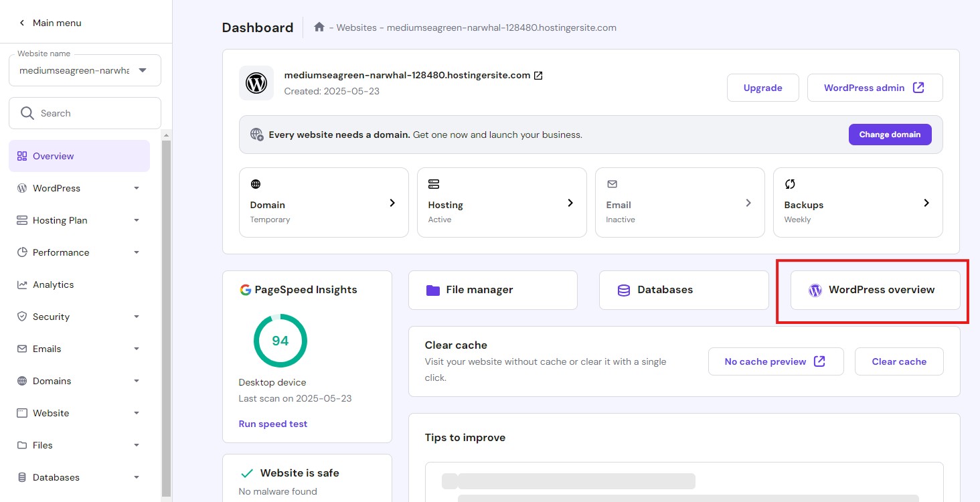Viewport: 980px width, 502px height.
Task: Click the Files folder icon in sidebar
Action: [21, 445]
